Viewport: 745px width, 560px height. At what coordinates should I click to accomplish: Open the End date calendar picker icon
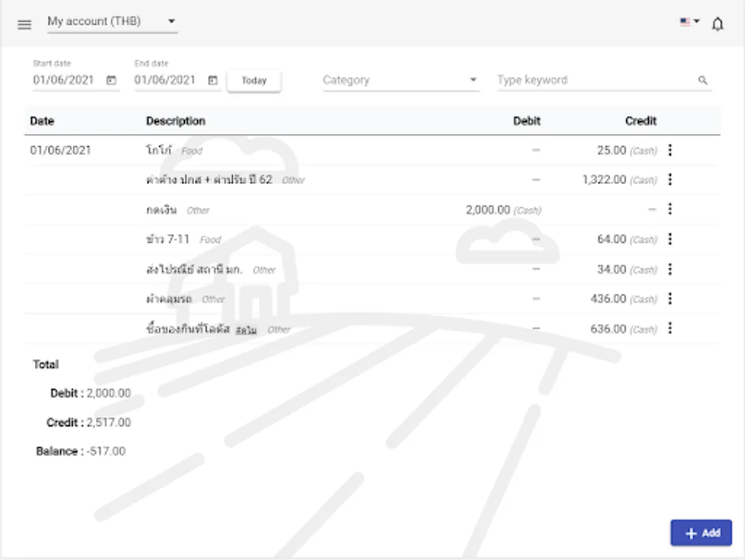point(213,80)
